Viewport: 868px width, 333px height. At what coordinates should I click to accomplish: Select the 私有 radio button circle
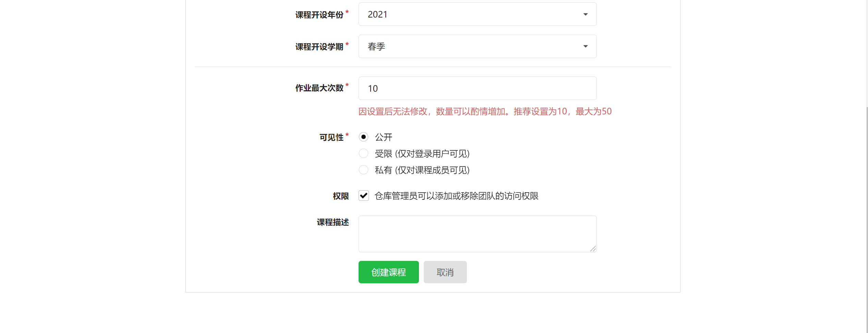[x=363, y=170]
